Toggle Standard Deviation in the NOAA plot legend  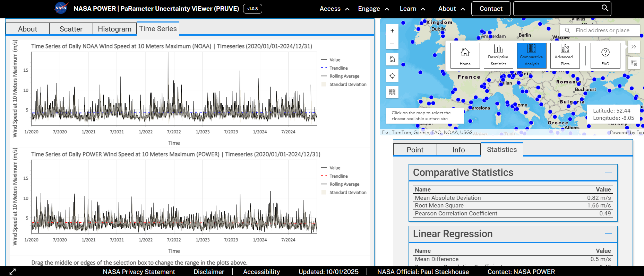(347, 84)
